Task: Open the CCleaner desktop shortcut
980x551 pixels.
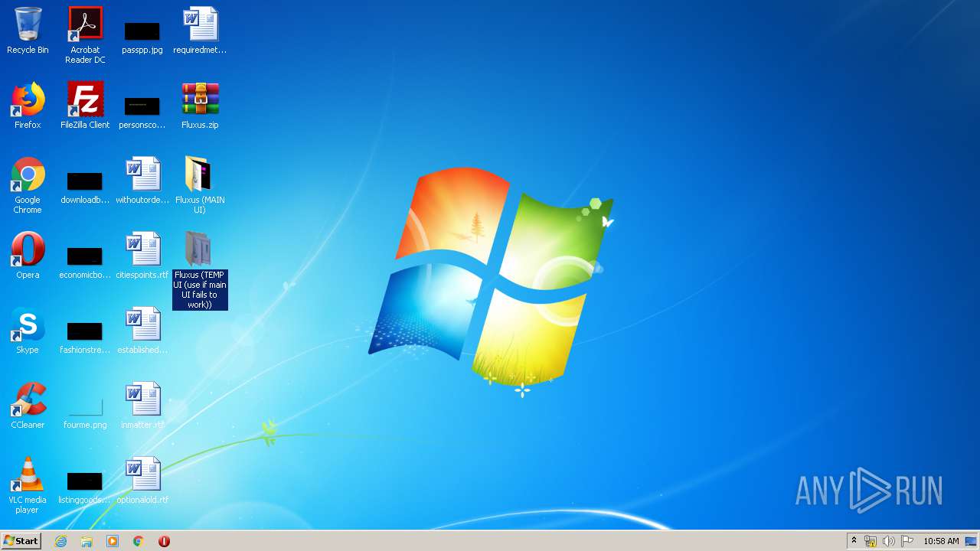Action: [28, 406]
